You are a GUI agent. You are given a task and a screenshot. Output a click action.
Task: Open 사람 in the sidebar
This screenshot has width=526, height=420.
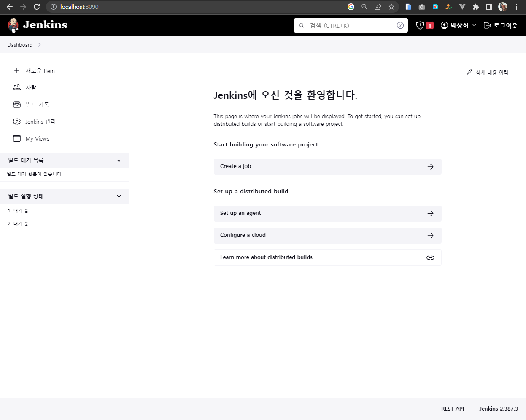click(31, 88)
